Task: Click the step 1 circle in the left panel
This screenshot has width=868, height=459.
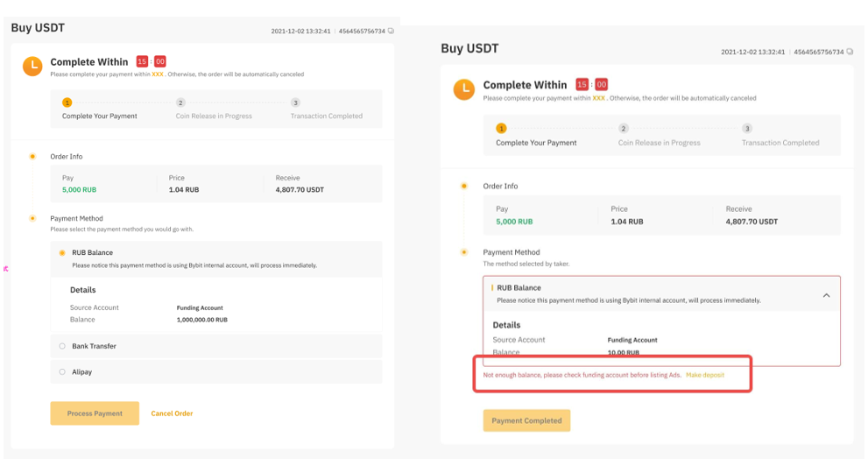Action: pos(67,102)
